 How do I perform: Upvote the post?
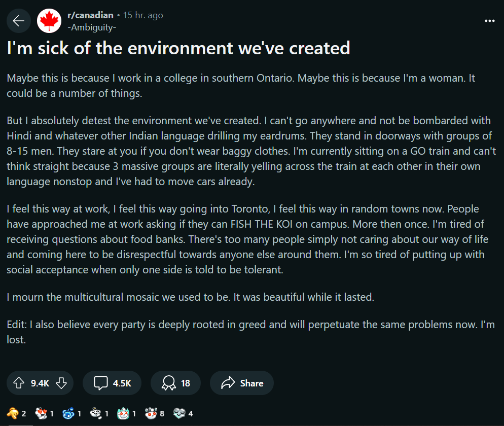20,383
